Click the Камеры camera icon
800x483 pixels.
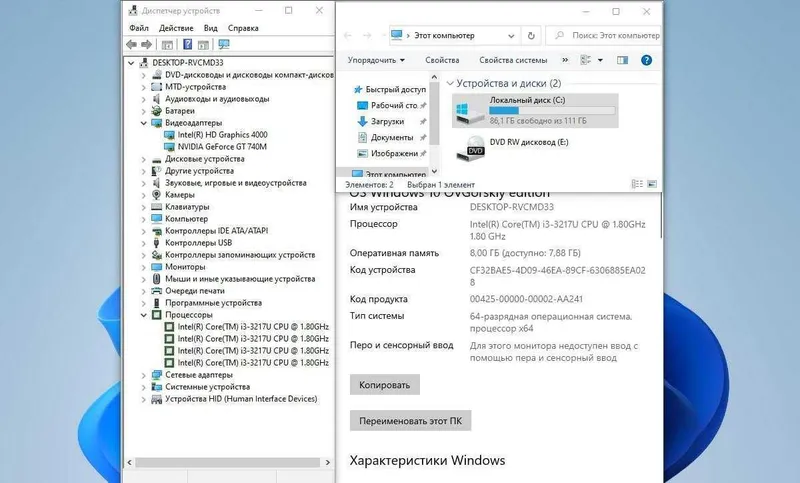157,195
